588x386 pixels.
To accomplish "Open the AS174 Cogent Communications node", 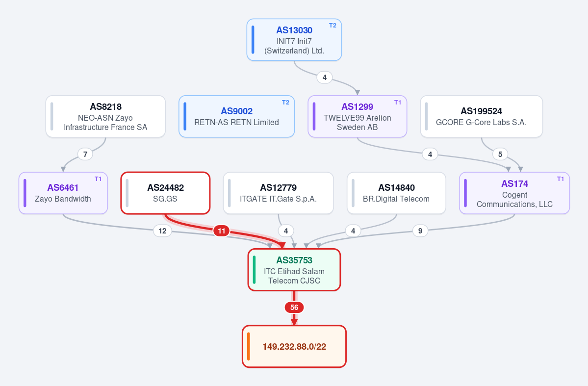I will 514,193.
